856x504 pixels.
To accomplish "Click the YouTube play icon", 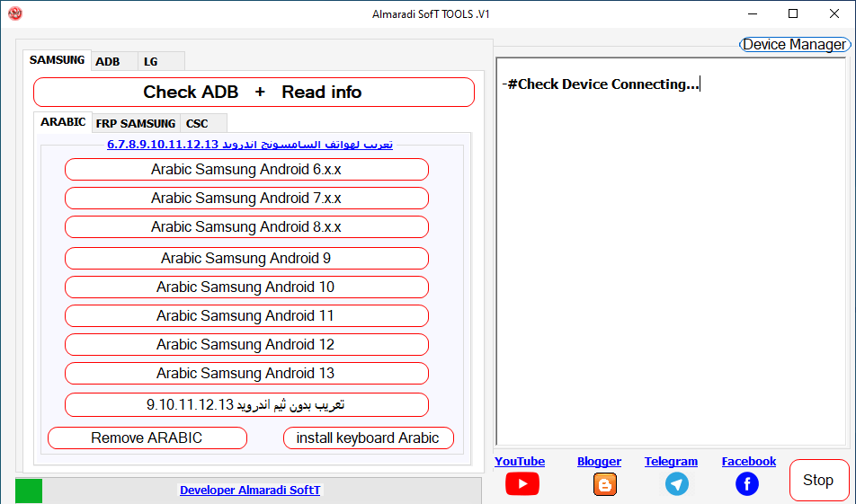I will click(x=522, y=484).
